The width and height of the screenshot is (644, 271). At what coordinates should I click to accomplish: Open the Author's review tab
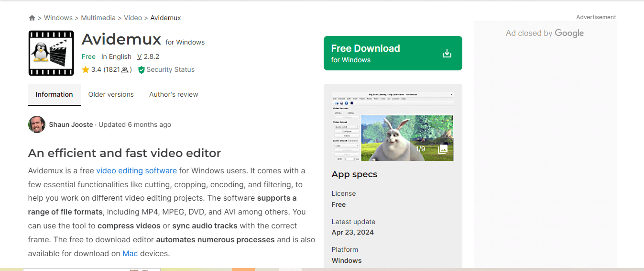click(x=174, y=94)
